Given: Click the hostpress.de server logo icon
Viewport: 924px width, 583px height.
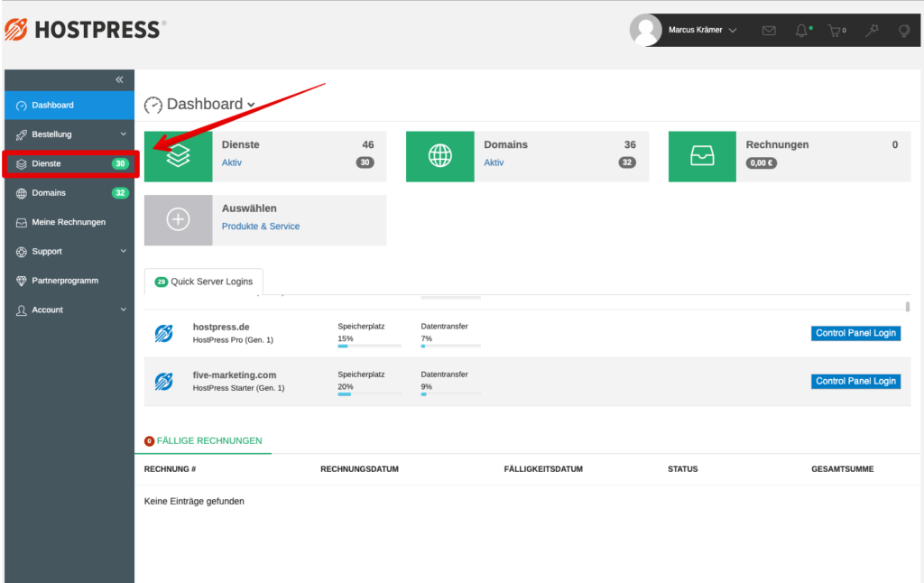Looking at the screenshot, I should click(164, 333).
